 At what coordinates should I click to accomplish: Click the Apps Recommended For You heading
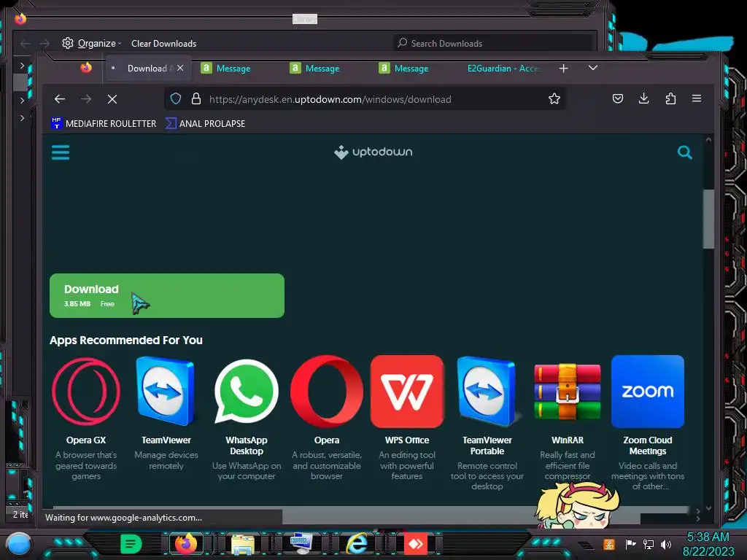click(x=126, y=340)
